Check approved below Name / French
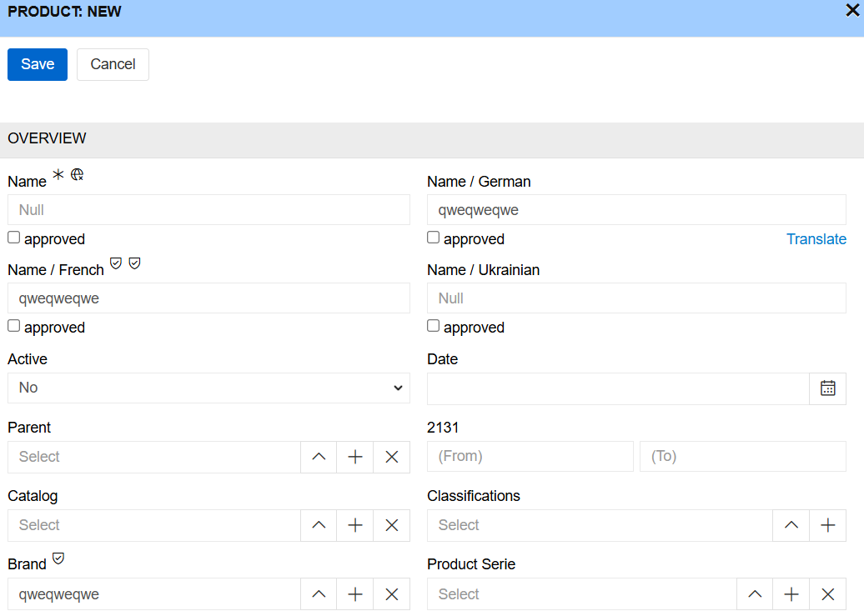This screenshot has height=616, width=864. 13,325
